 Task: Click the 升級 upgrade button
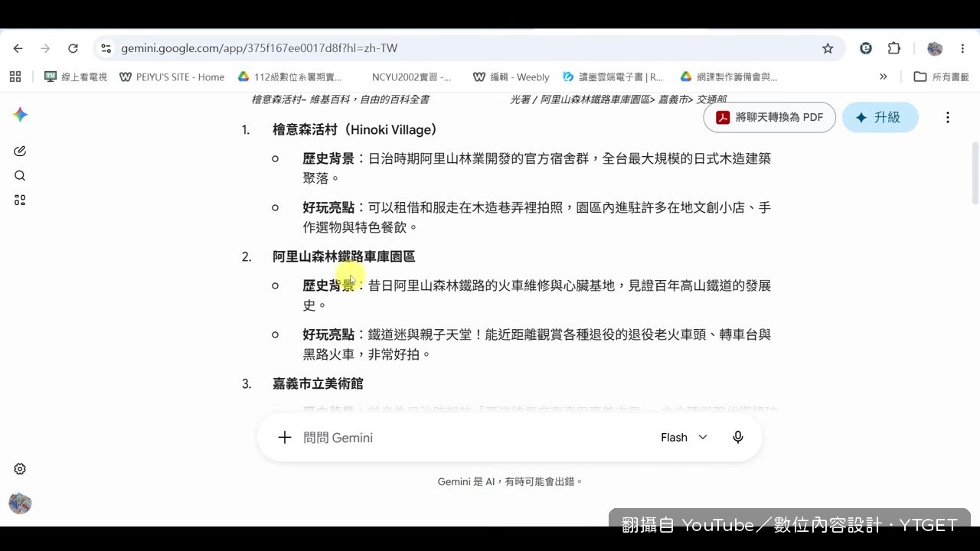coord(880,117)
